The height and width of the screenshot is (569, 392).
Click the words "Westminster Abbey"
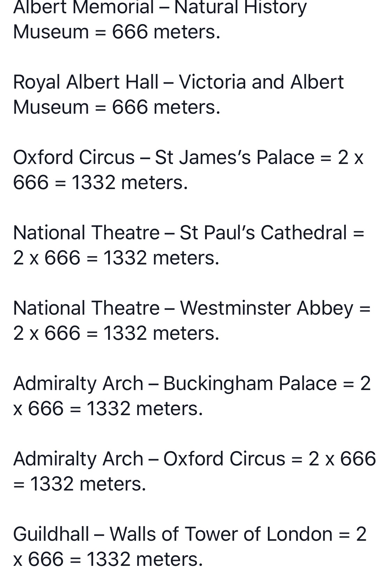[x=267, y=308]
